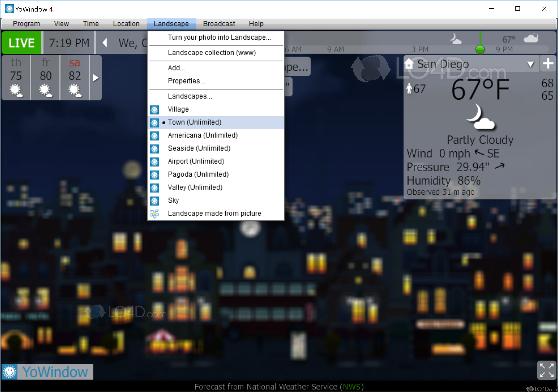Screen dimensions: 558x392
Task: Open the Help menu
Action: point(256,24)
